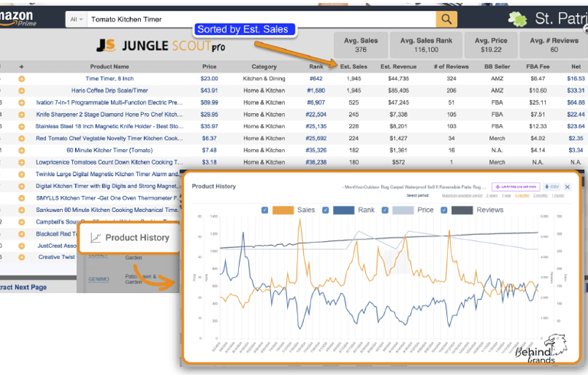The width and height of the screenshot is (588, 375).
Task: Click the plus icon for the Campbell's row
Action: point(21,222)
